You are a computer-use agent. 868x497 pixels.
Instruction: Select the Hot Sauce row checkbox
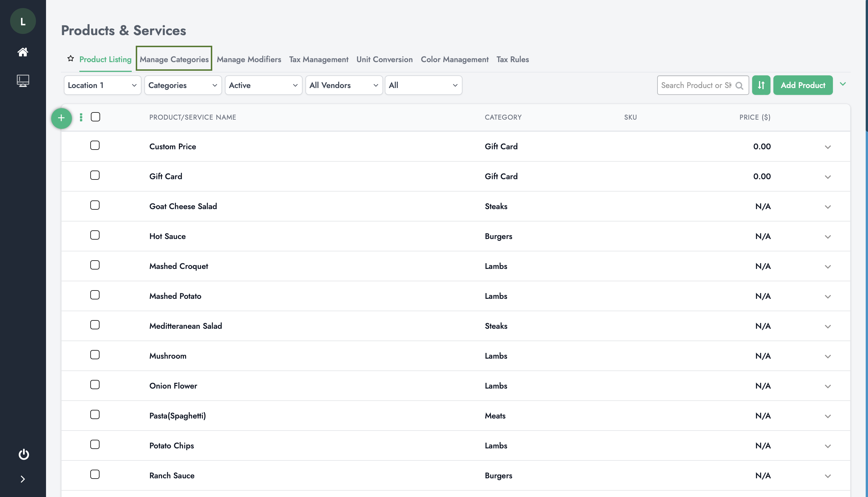tap(95, 235)
